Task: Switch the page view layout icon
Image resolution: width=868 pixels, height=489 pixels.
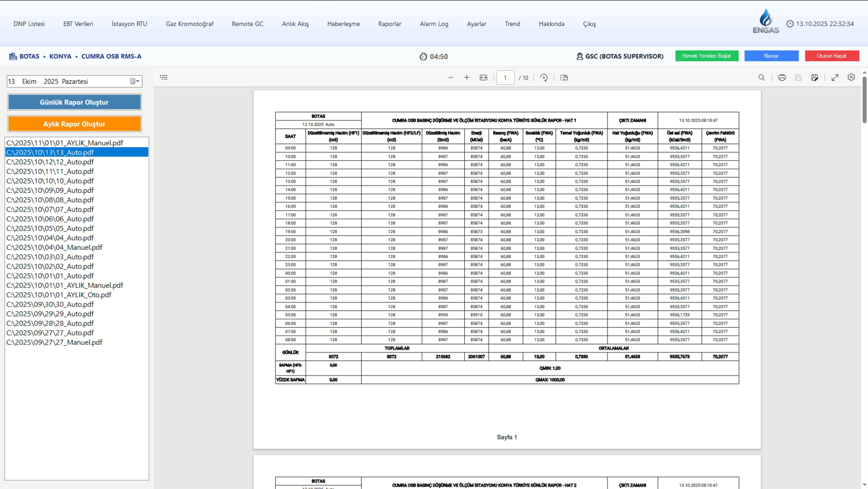Action: [x=564, y=78]
